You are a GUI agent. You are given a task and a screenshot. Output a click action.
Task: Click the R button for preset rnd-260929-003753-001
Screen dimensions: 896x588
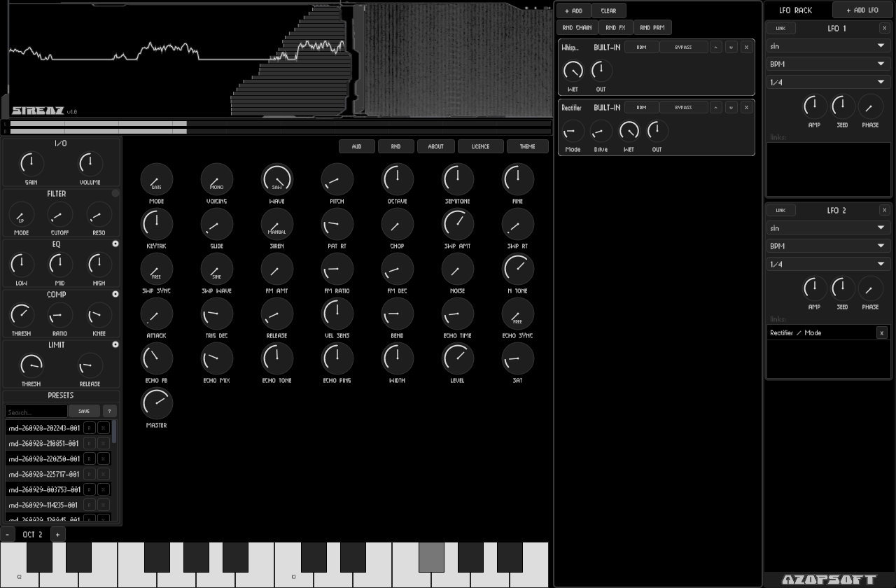click(x=90, y=489)
